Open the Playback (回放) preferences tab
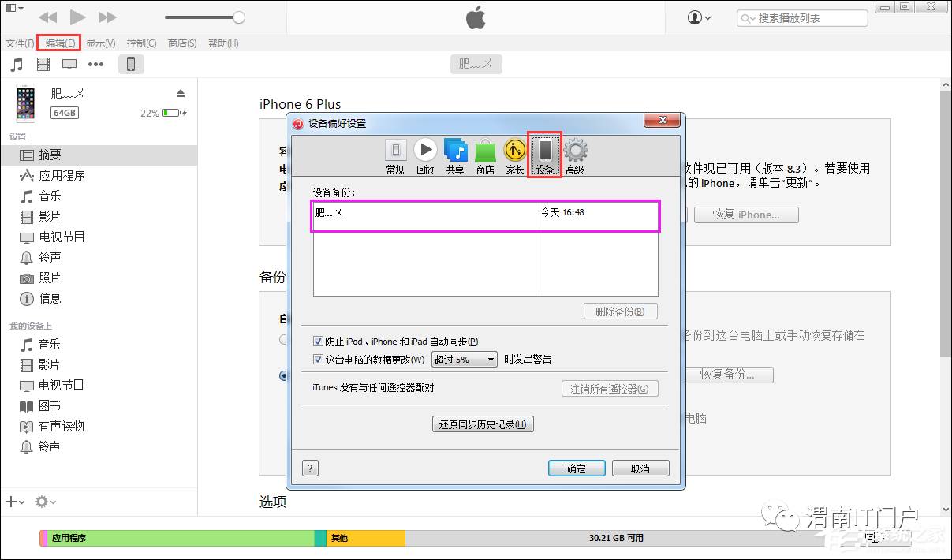 (x=425, y=156)
